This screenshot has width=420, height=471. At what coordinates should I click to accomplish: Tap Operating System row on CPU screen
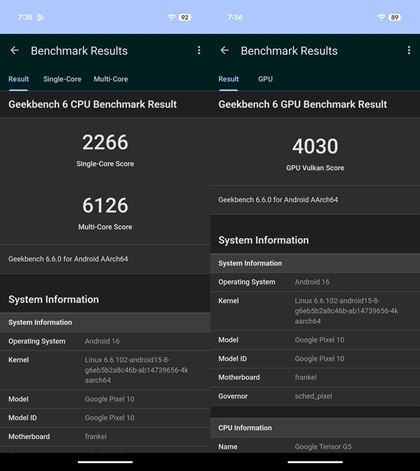[x=105, y=341]
